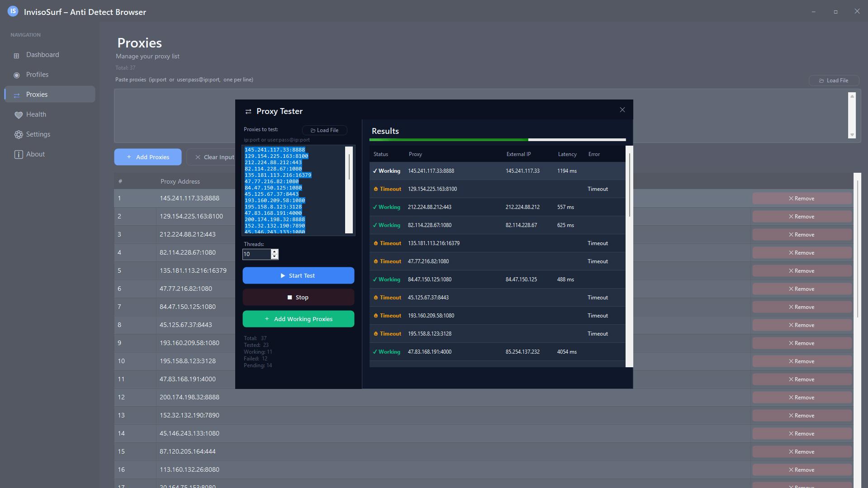Click the About info icon in the sidebar
Image resolution: width=868 pixels, height=488 pixels.
pos(18,154)
